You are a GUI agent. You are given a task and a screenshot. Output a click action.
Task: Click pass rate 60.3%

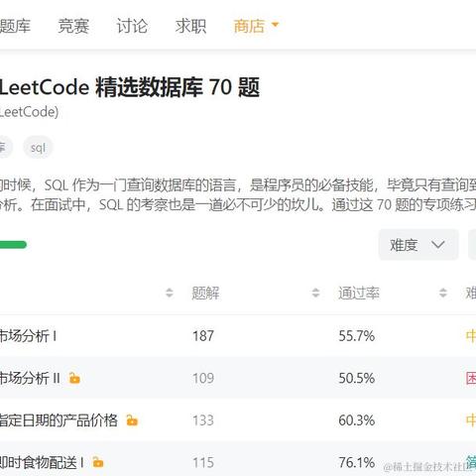pos(357,420)
